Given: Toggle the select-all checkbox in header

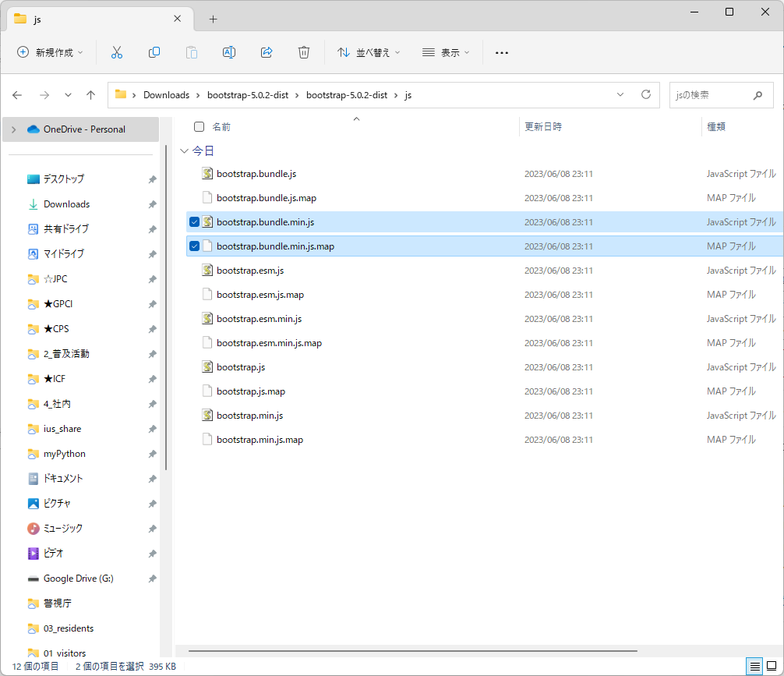Looking at the screenshot, I should pyautogui.click(x=199, y=126).
